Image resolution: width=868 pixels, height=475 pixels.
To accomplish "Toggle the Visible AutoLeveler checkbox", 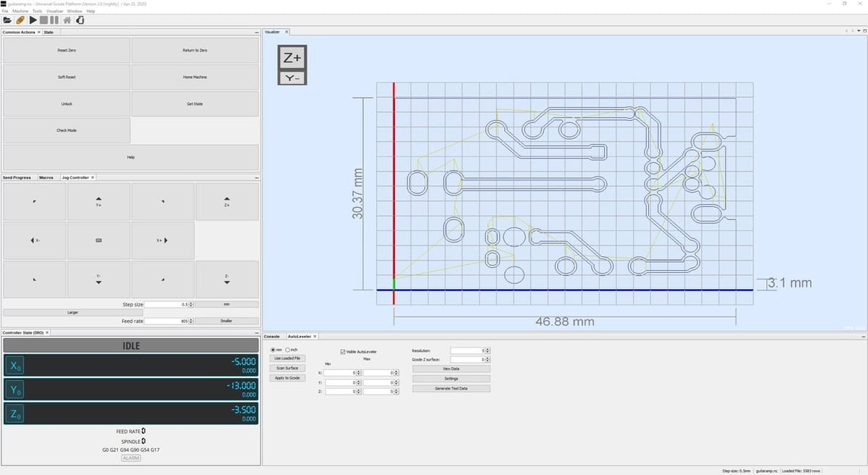I will (x=343, y=352).
